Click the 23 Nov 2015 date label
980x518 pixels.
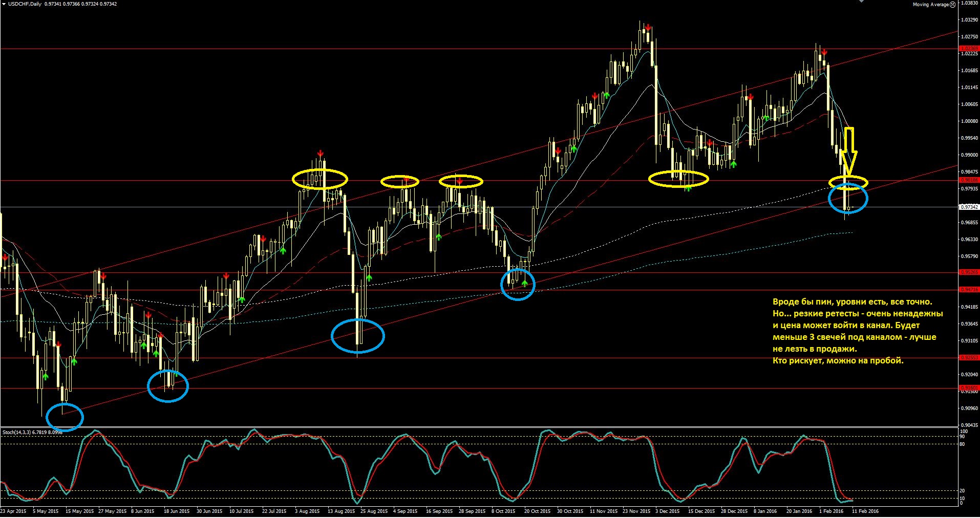636,511
